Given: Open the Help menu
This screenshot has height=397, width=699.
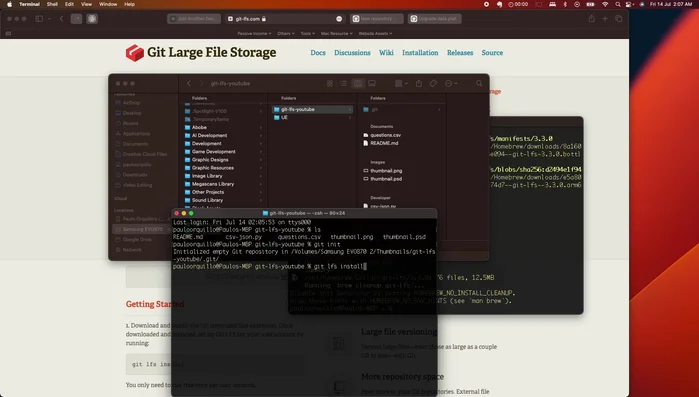Looking at the screenshot, I should tap(129, 4).
